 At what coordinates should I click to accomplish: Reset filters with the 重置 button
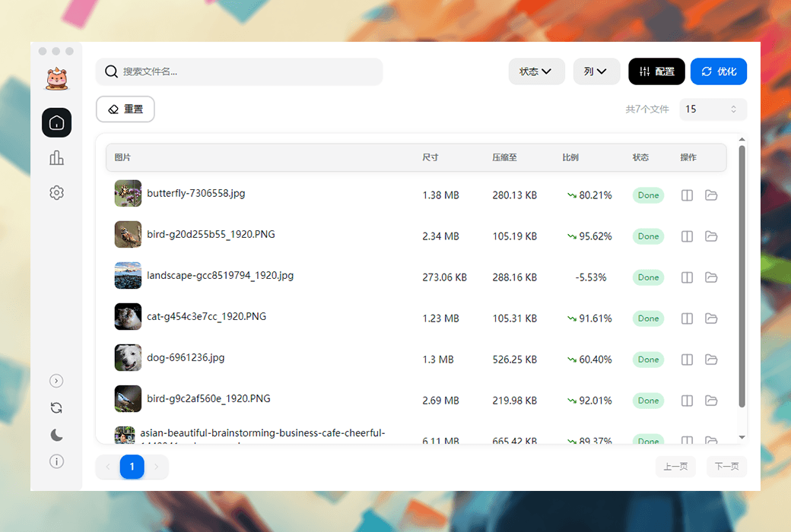point(125,109)
